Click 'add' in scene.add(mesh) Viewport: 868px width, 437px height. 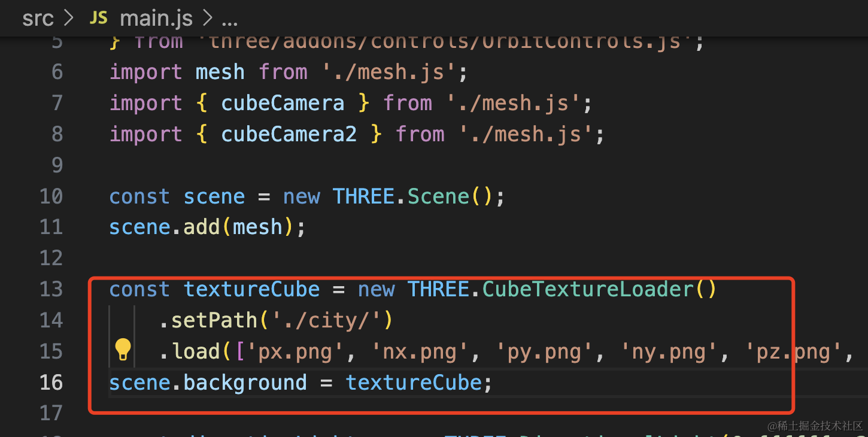click(x=202, y=227)
